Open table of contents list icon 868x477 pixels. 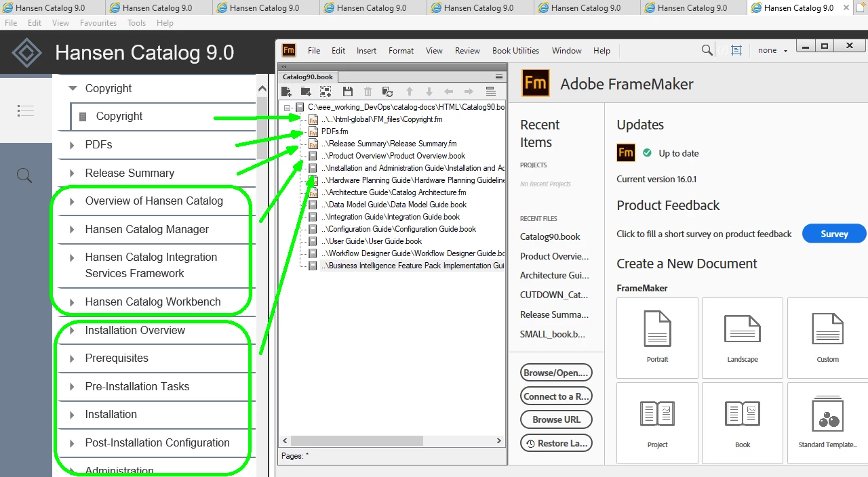click(x=25, y=110)
